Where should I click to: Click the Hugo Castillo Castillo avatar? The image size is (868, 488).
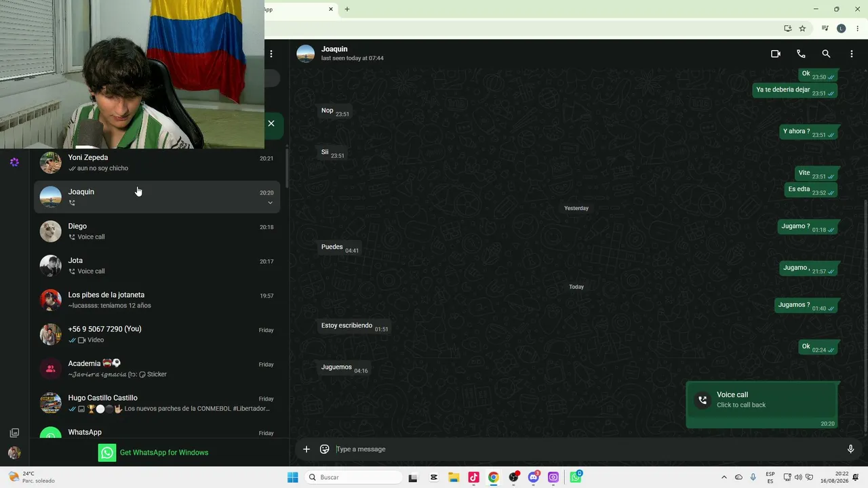[x=51, y=403]
